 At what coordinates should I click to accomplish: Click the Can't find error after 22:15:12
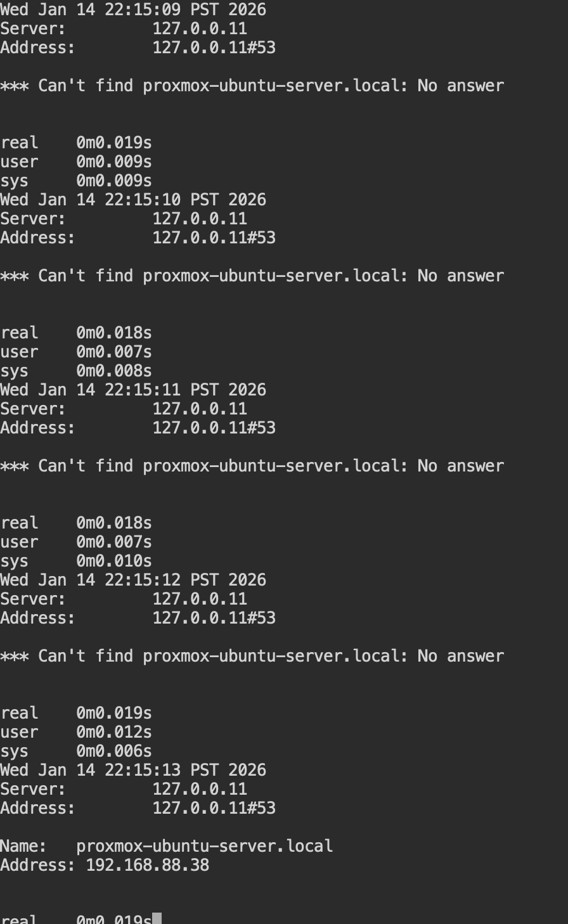[x=252, y=656]
